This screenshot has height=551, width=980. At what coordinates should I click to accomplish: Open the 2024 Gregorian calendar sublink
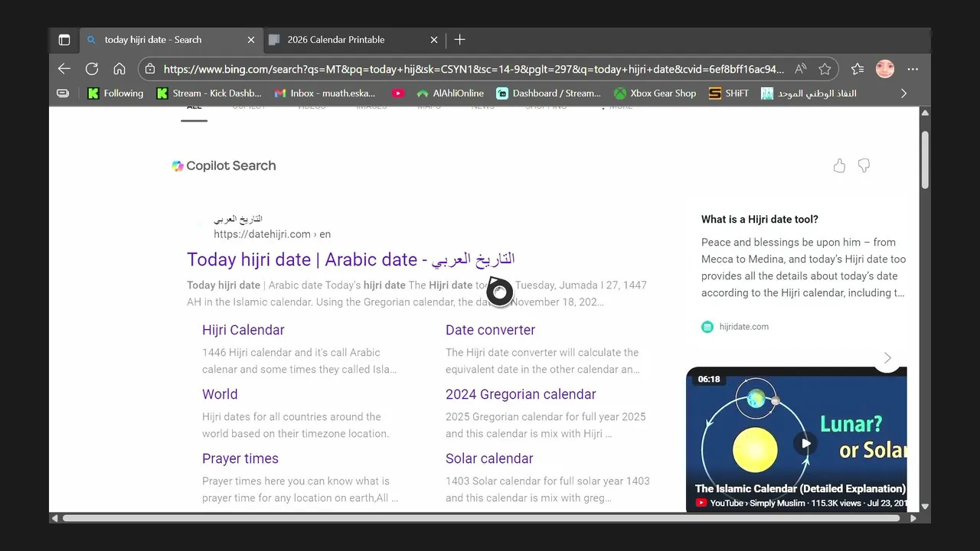tap(521, 394)
